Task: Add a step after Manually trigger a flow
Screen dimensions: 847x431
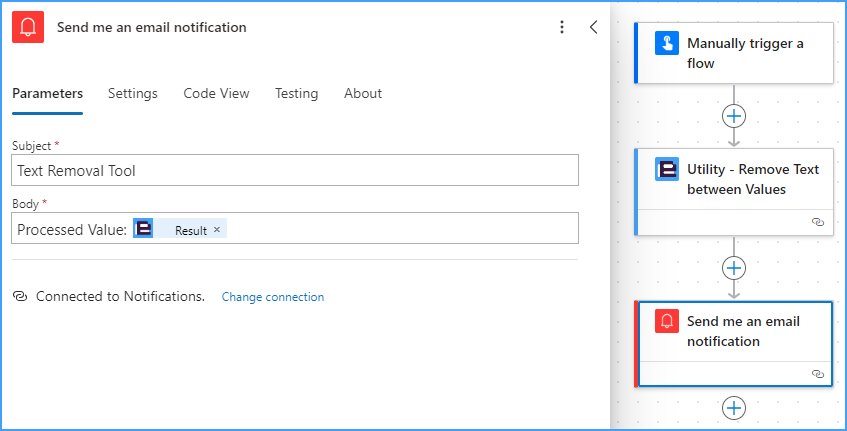Action: [734, 116]
